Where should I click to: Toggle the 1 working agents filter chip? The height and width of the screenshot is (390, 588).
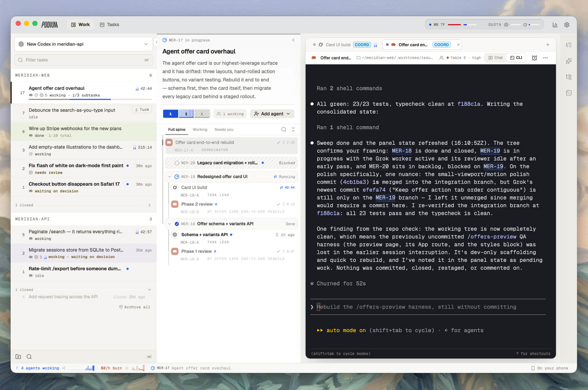(x=230, y=114)
